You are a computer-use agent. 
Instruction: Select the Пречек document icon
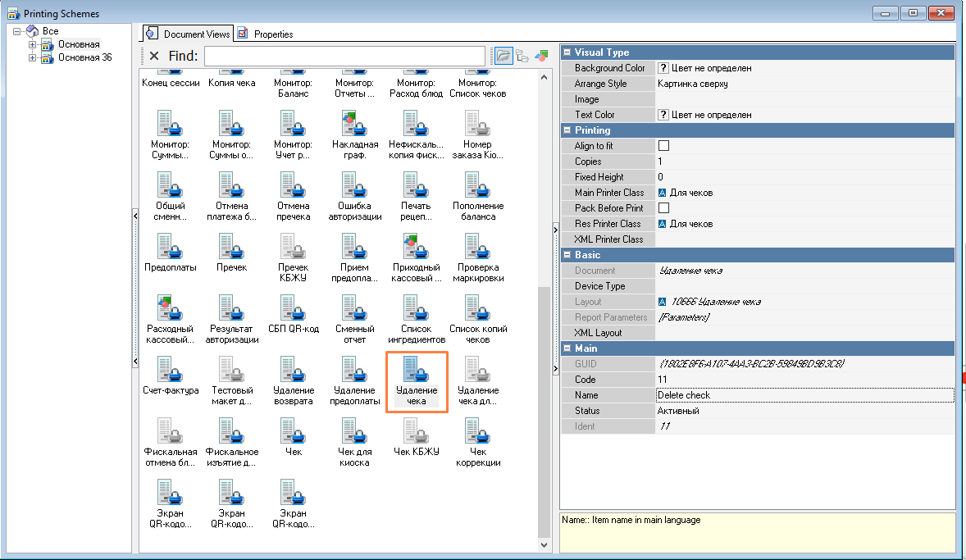(x=231, y=246)
